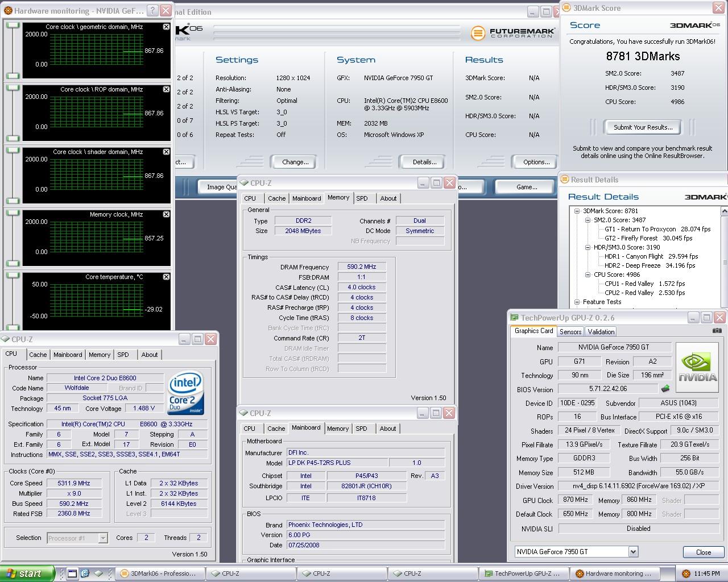
Task: Click slider handle above geometric domain graph
Action: (13, 24)
